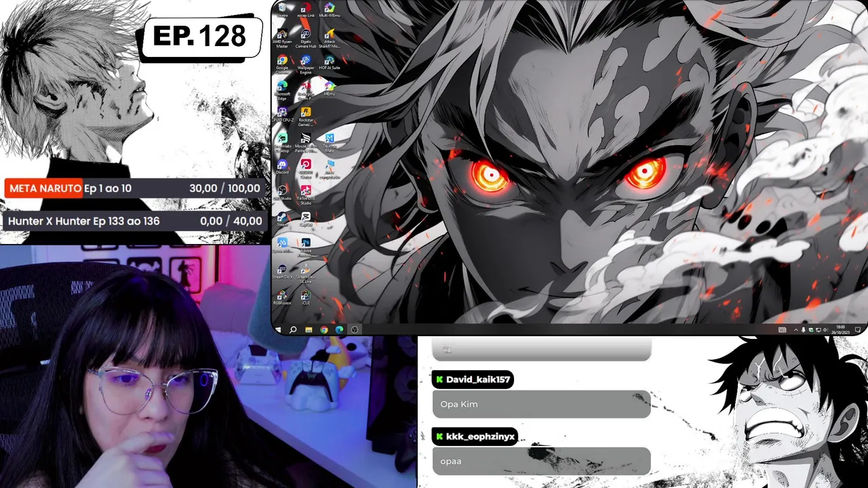This screenshot has width=868, height=488.
Task: Open the volume speaker icon in the tray
Action: tap(825, 329)
